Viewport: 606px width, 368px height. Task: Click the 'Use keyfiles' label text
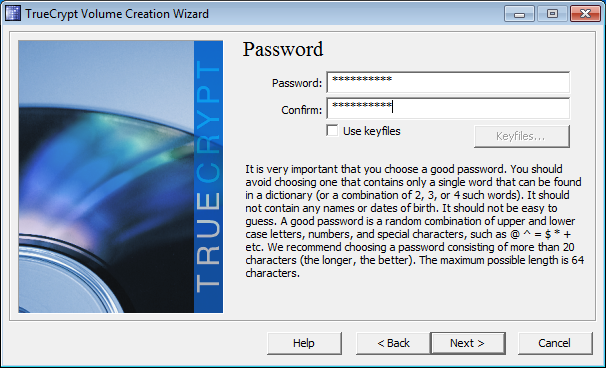click(371, 131)
